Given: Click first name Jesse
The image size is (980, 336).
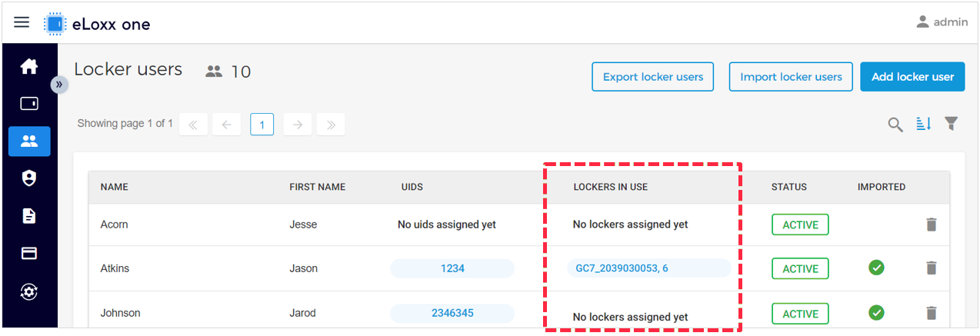Looking at the screenshot, I should pyautogui.click(x=303, y=225).
